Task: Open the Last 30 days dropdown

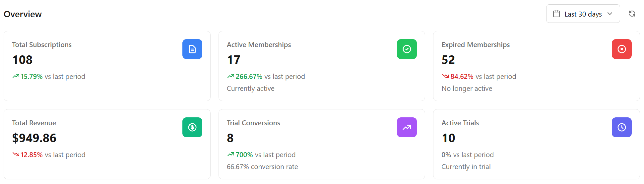Action: (583, 14)
